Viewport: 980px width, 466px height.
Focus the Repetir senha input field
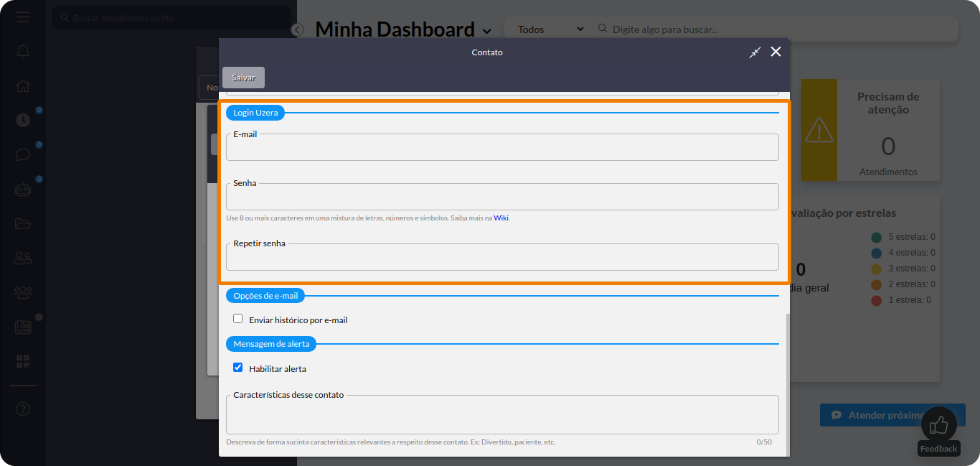click(x=502, y=257)
